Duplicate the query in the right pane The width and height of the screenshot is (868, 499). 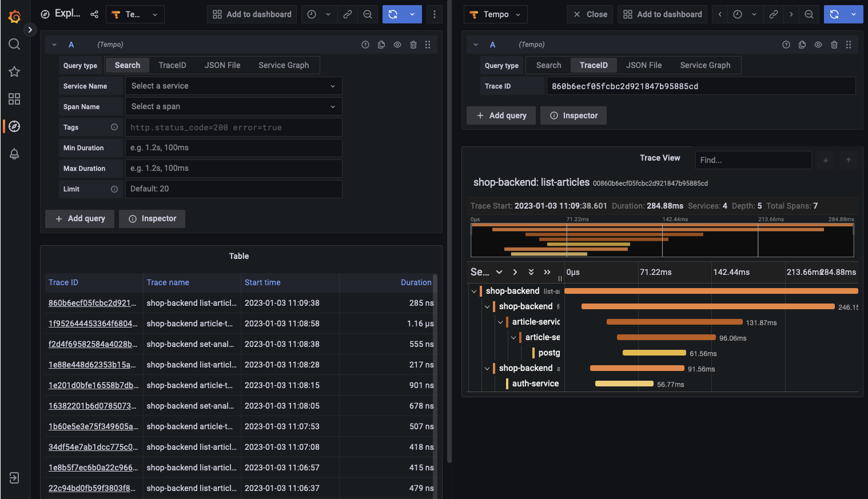click(x=802, y=45)
